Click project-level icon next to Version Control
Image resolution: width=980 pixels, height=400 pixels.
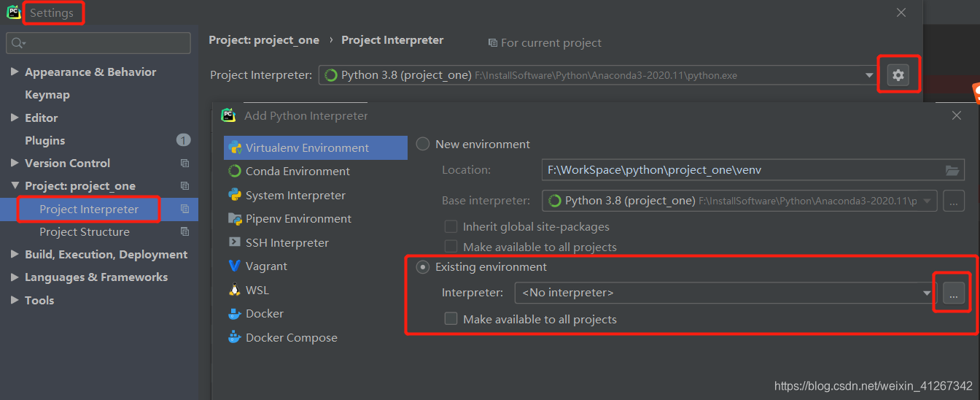tap(184, 163)
